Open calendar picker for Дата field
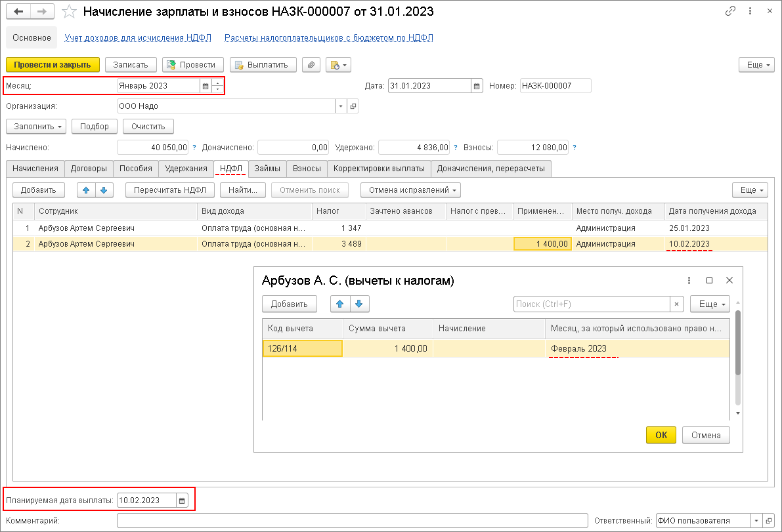Viewport: 782px width, 532px height. (x=477, y=86)
